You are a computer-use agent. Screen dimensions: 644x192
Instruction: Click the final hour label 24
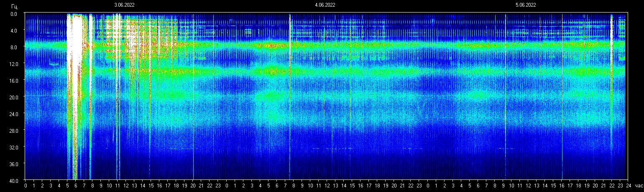(x=628, y=185)
